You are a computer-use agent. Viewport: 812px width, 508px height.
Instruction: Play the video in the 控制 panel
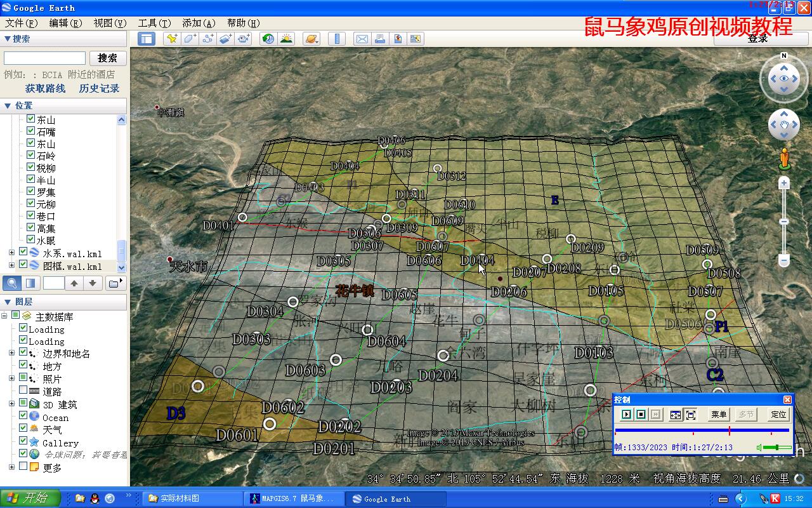[x=626, y=415]
